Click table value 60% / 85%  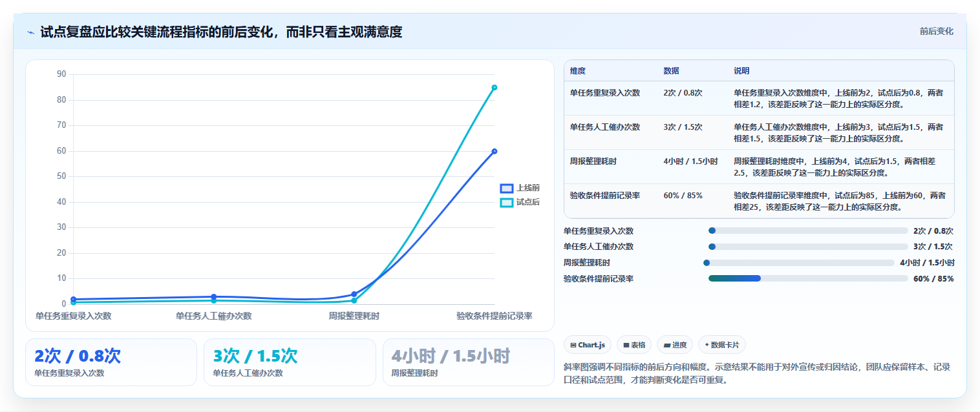coord(683,195)
